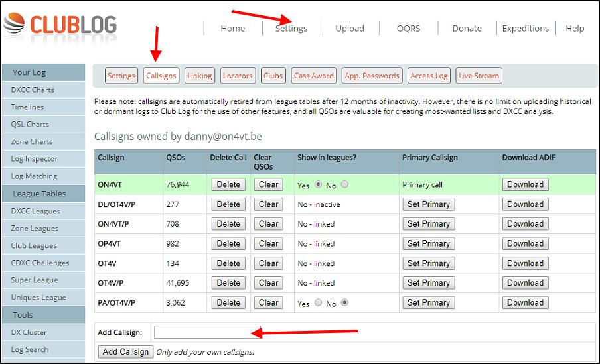The image size is (600, 364).
Task: Open Uniques League in sidebar
Action: tap(43, 297)
